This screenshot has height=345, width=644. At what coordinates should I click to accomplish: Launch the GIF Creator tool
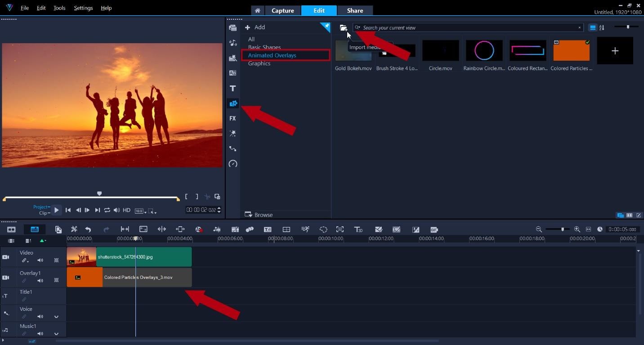[x=434, y=229]
